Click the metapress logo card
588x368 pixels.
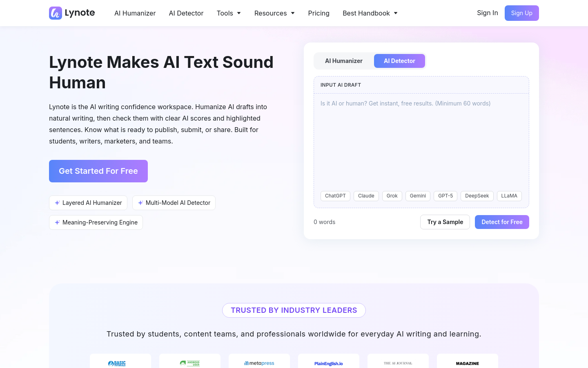(x=259, y=361)
